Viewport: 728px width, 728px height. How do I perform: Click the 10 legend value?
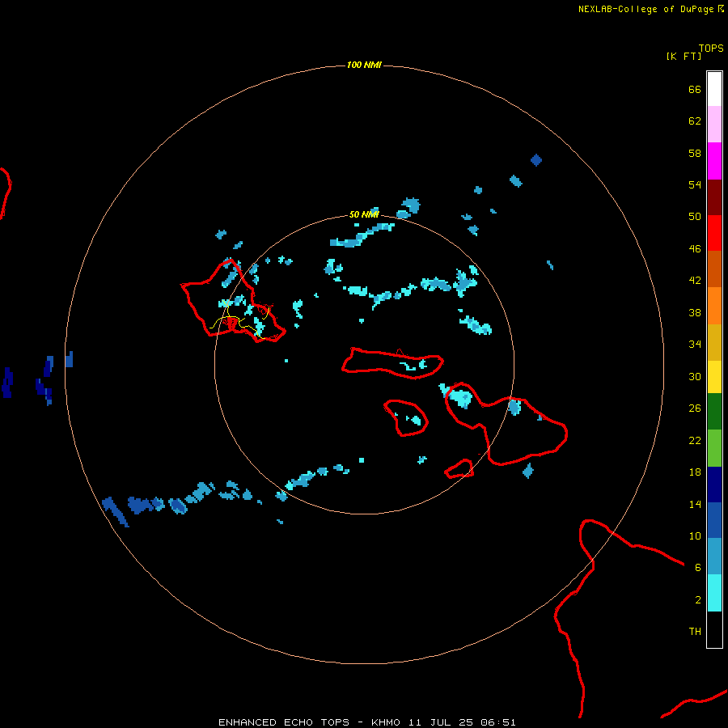coord(695,536)
